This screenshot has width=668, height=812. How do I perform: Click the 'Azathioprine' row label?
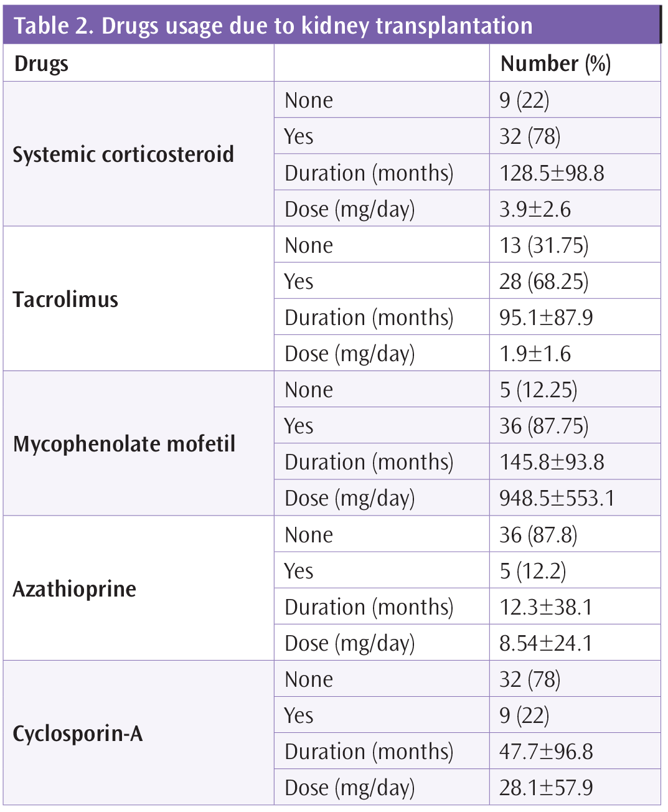74,589
